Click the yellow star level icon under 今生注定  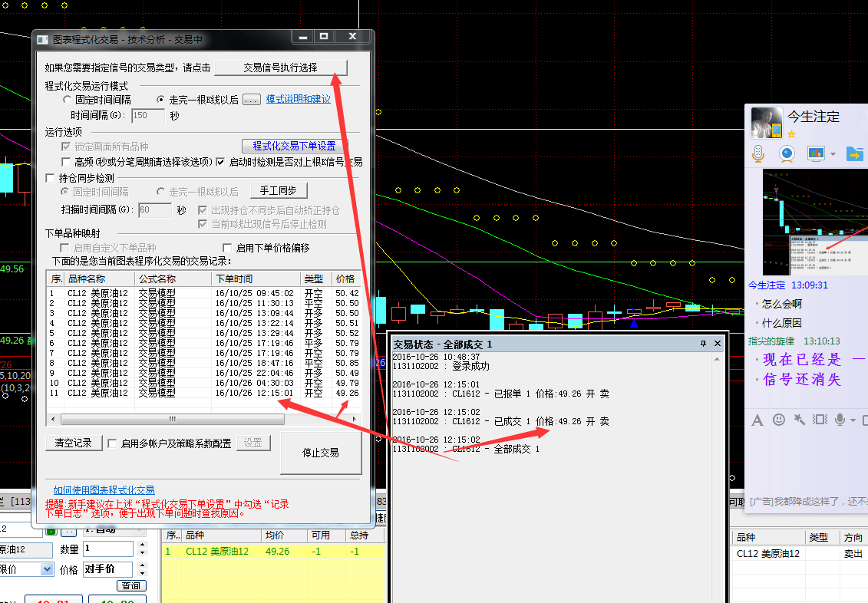[x=791, y=134]
